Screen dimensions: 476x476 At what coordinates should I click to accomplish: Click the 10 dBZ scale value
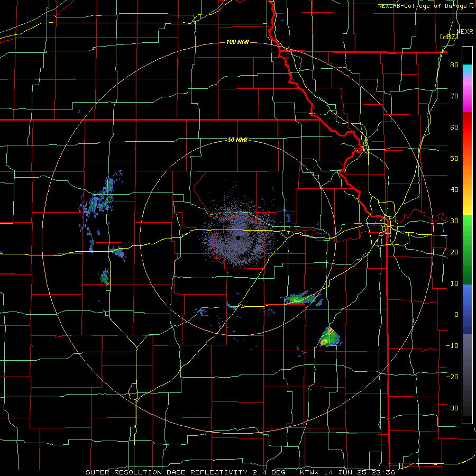454,283
